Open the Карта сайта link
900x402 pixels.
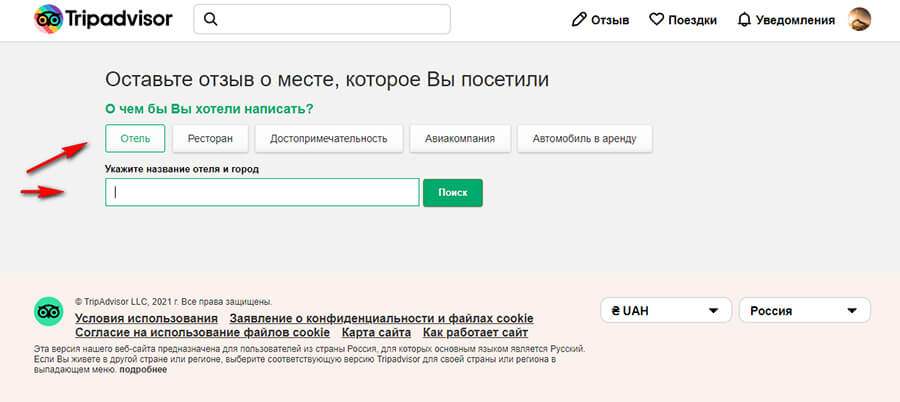pos(376,332)
